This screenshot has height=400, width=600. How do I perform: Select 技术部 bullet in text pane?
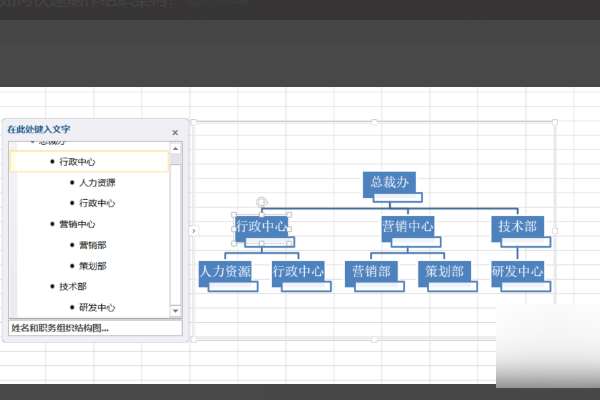pyautogui.click(x=73, y=286)
